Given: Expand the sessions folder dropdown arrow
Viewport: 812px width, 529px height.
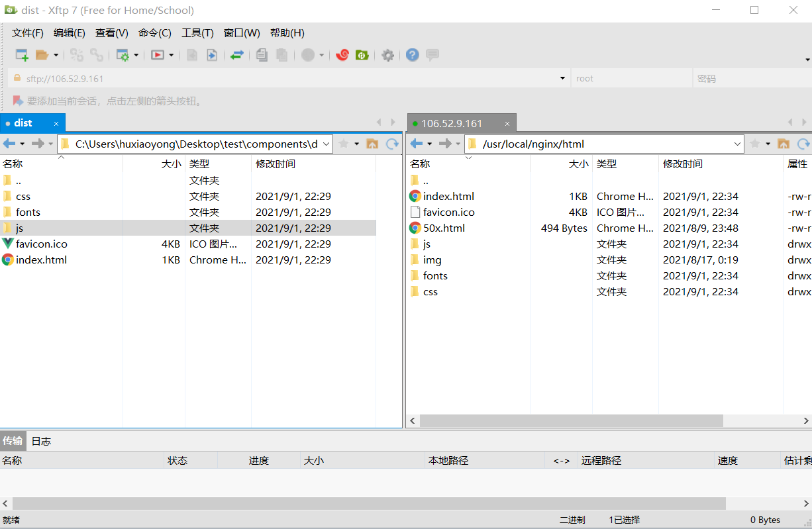Looking at the screenshot, I should point(56,55).
